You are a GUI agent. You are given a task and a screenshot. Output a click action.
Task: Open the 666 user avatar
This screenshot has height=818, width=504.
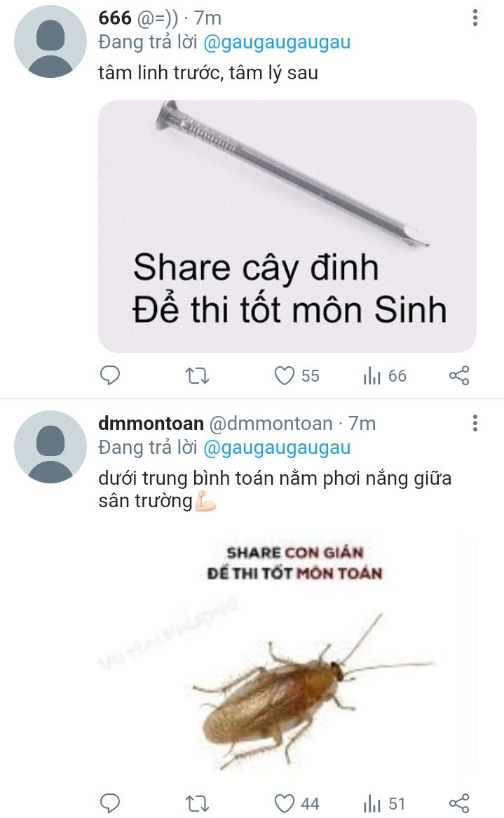(50, 41)
